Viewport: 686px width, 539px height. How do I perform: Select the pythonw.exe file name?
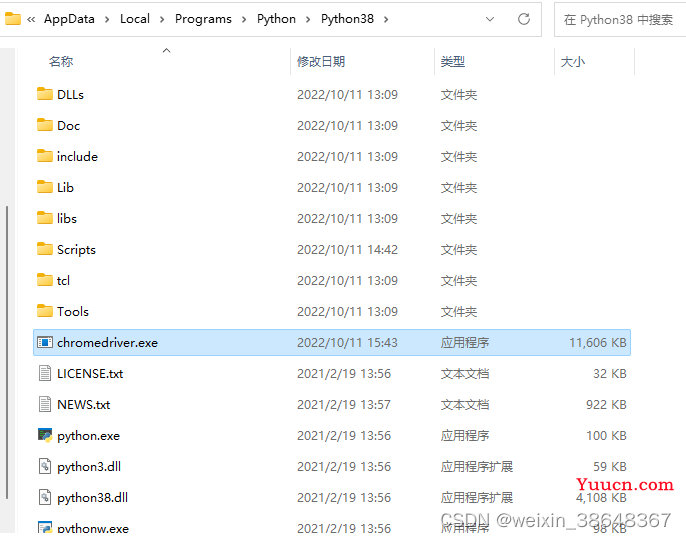[93, 528]
